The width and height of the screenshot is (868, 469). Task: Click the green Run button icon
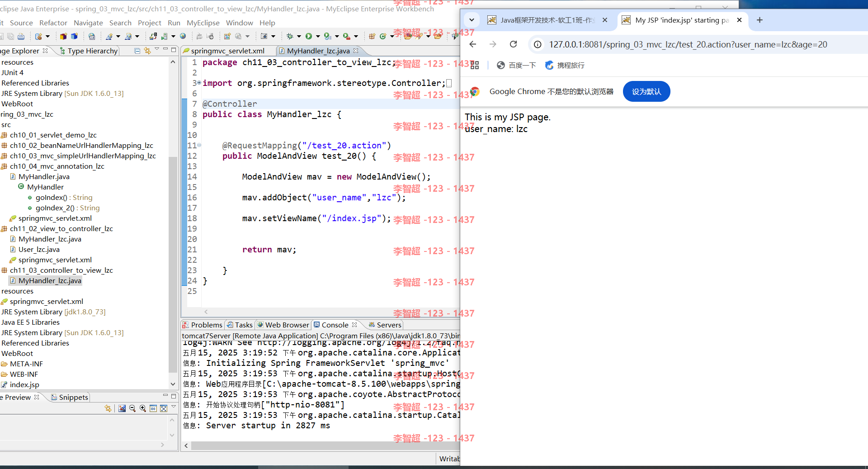coord(308,36)
